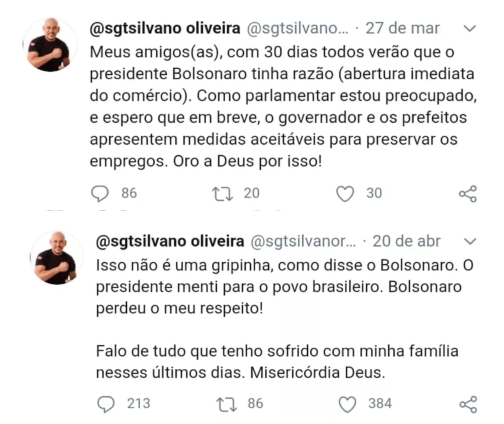The image size is (504, 424).
Task: Open the tweet text starting 'Meus amigos(as)'
Action: 283,106
